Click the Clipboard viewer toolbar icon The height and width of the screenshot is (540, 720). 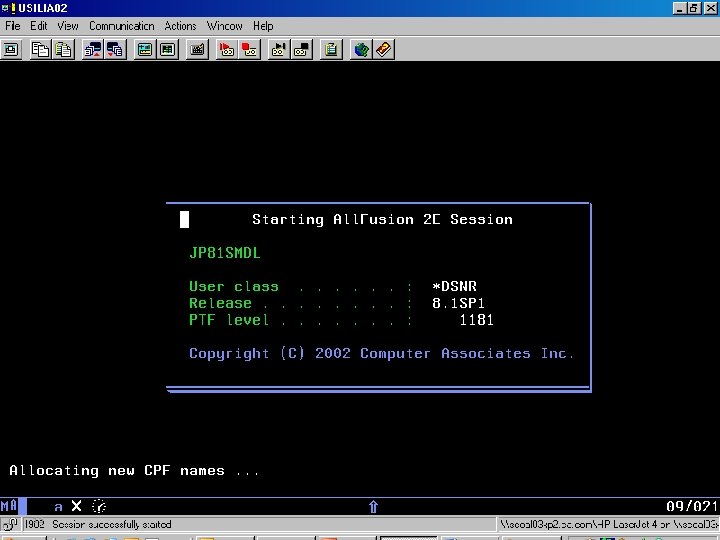pyautogui.click(x=331, y=49)
